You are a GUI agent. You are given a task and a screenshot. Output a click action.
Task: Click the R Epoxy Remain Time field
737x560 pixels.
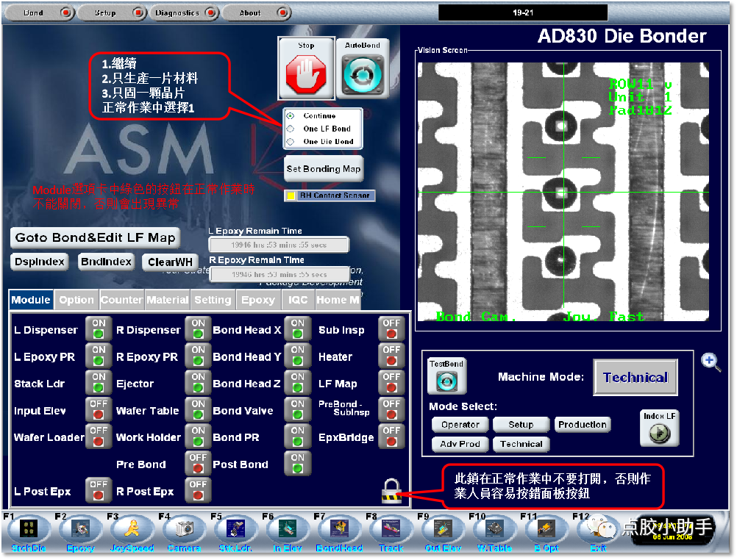click(280, 274)
